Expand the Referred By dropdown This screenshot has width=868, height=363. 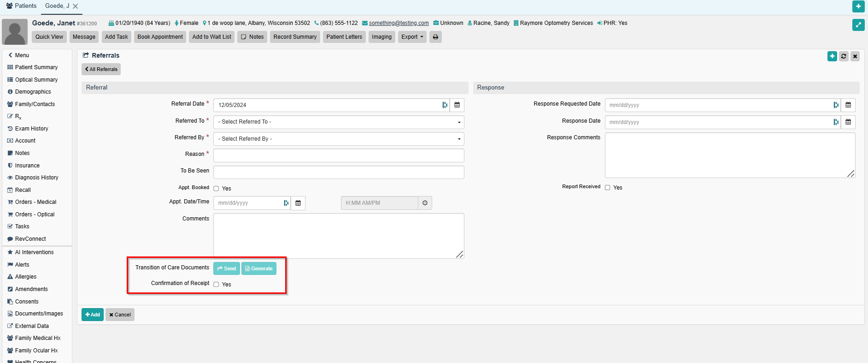pyautogui.click(x=338, y=139)
